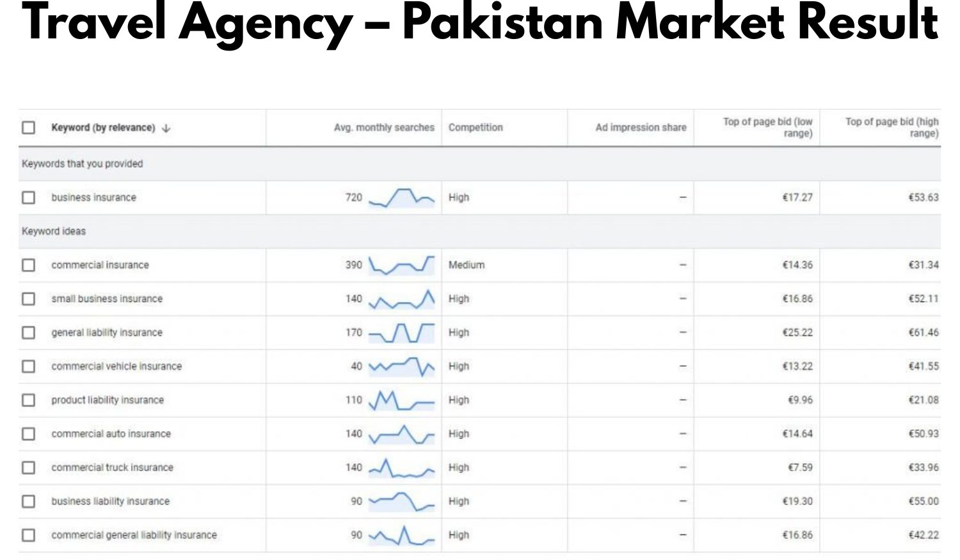
Task: Click the sort arrow beside Keyword by relevance
Action: (x=166, y=127)
